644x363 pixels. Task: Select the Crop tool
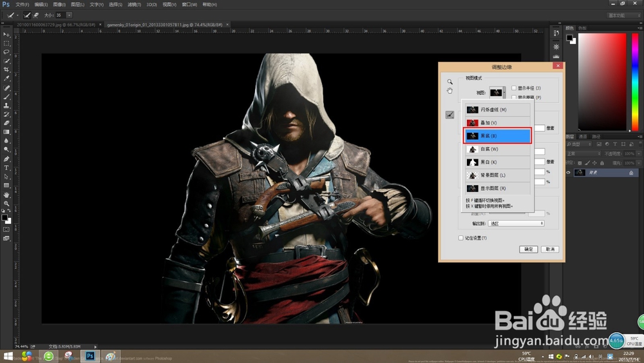pyautogui.click(x=6, y=70)
